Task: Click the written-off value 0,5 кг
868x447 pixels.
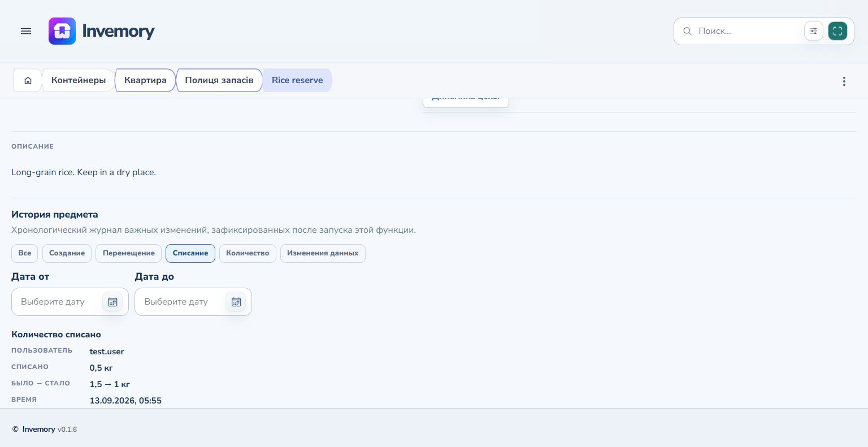Action: pyautogui.click(x=102, y=368)
